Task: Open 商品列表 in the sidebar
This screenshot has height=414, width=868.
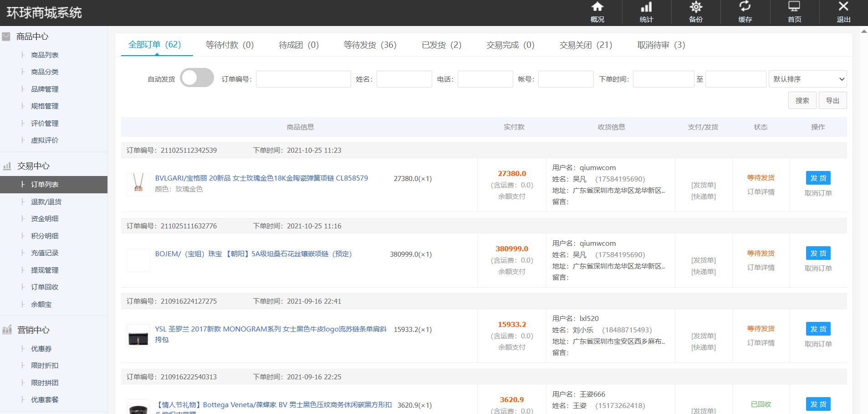Action: pos(45,55)
